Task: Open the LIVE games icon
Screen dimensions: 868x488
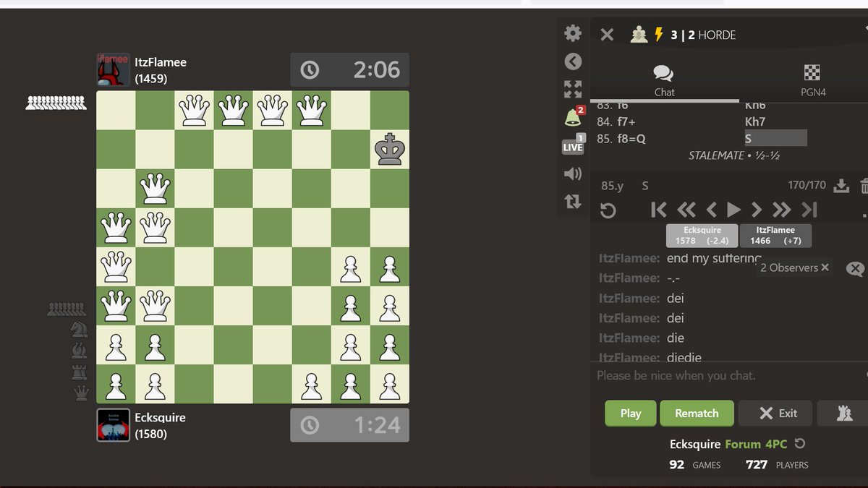Action: (573, 146)
